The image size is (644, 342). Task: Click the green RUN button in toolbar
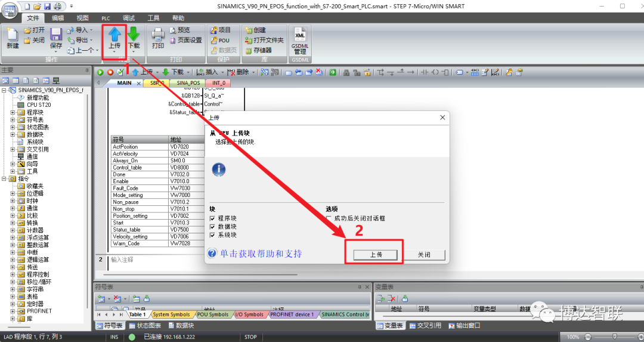[x=100, y=72]
